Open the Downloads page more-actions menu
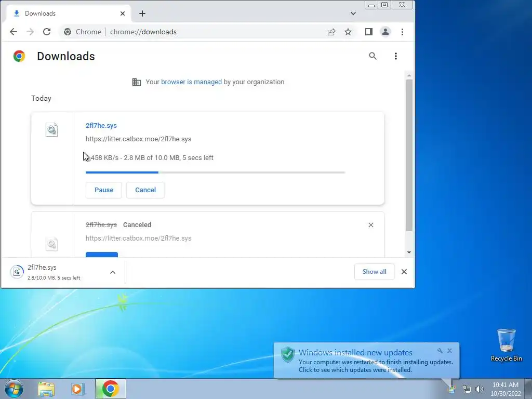 click(395, 56)
